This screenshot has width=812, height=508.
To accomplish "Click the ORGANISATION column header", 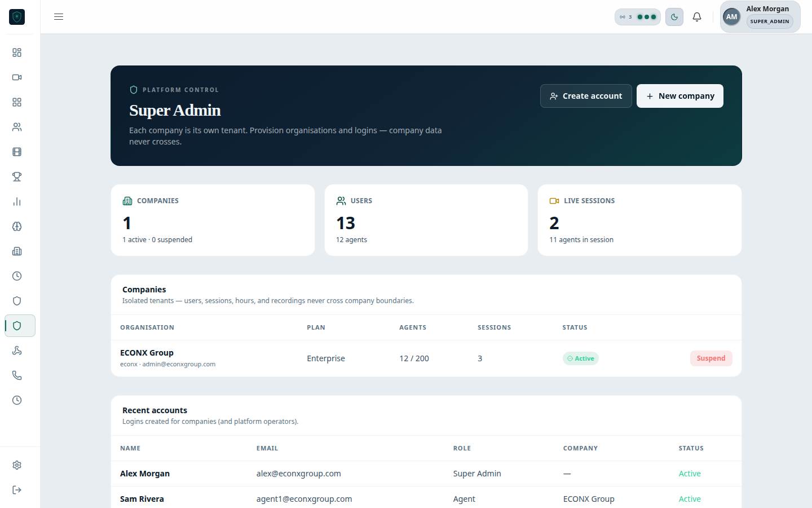I will 147,327.
